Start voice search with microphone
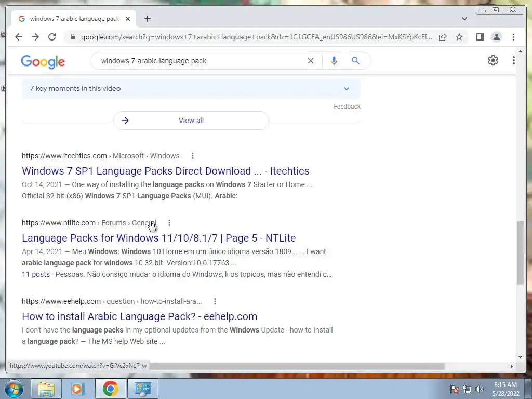 [x=334, y=61]
